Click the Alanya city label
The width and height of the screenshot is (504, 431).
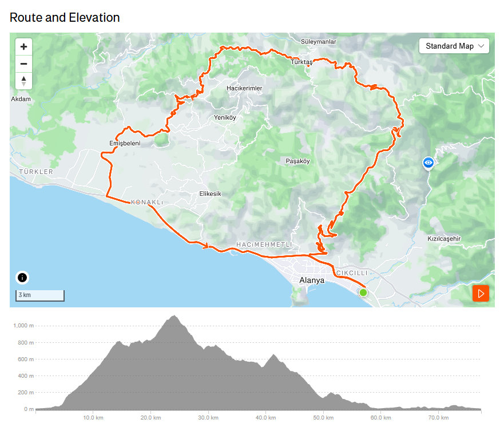click(312, 280)
